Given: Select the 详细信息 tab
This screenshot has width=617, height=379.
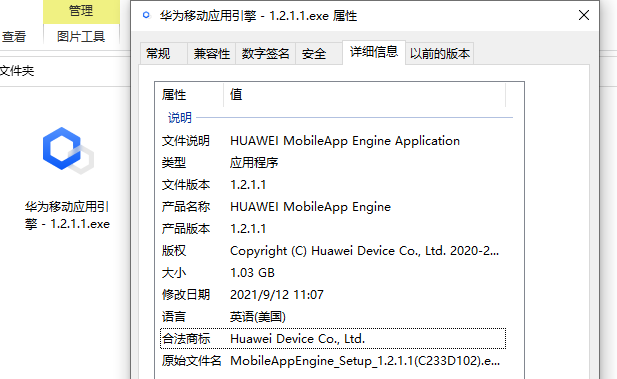Looking at the screenshot, I should click(x=374, y=52).
